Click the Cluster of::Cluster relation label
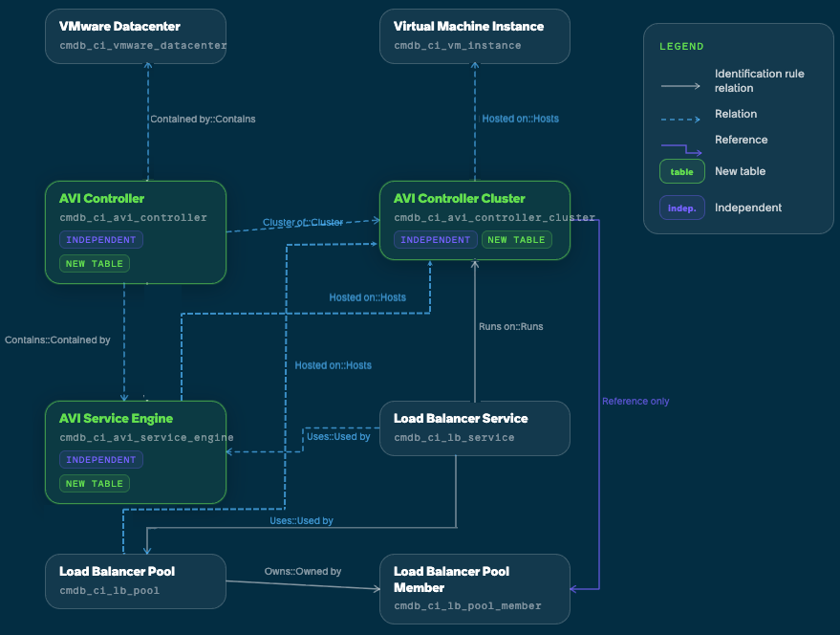 pyautogui.click(x=303, y=222)
